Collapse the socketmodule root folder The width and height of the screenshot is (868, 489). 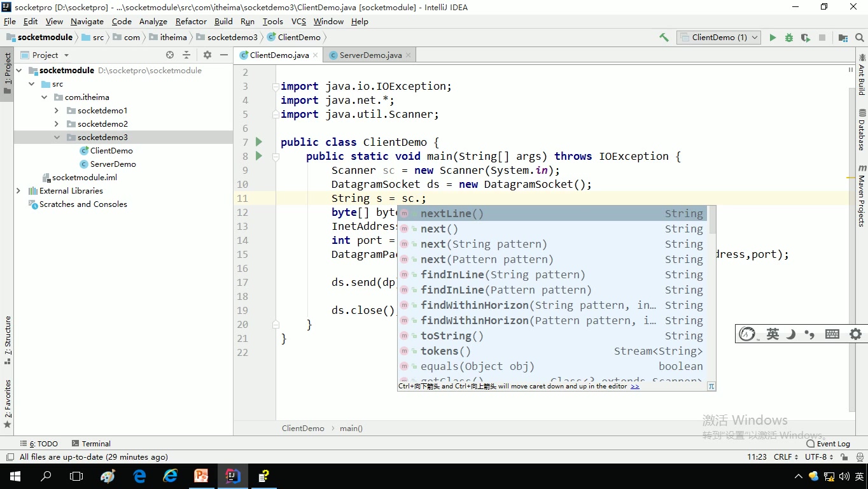point(19,70)
